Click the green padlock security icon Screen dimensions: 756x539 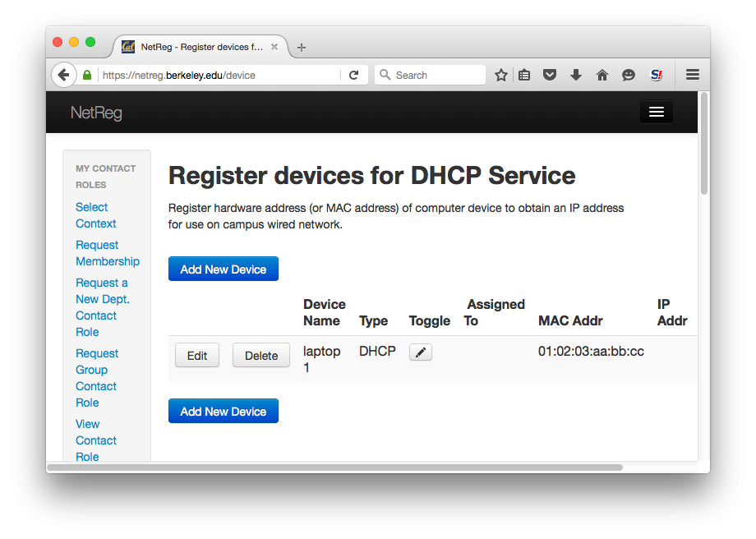87,76
